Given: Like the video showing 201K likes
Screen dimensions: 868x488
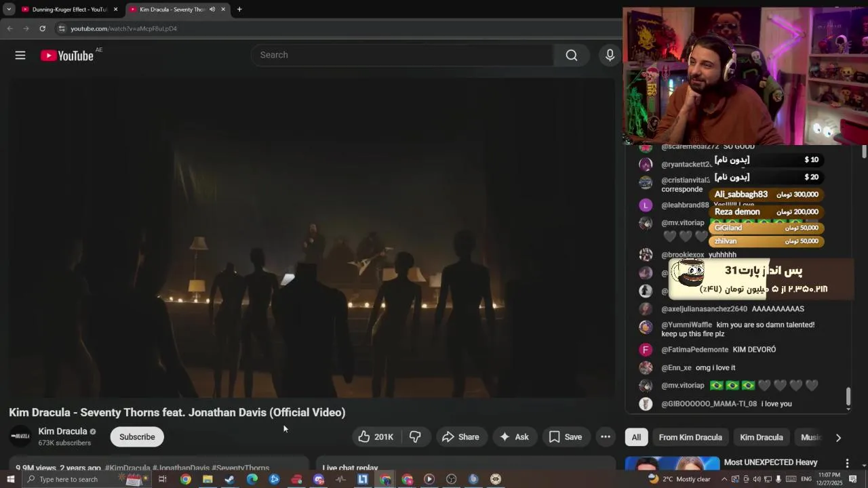Looking at the screenshot, I should click(376, 437).
